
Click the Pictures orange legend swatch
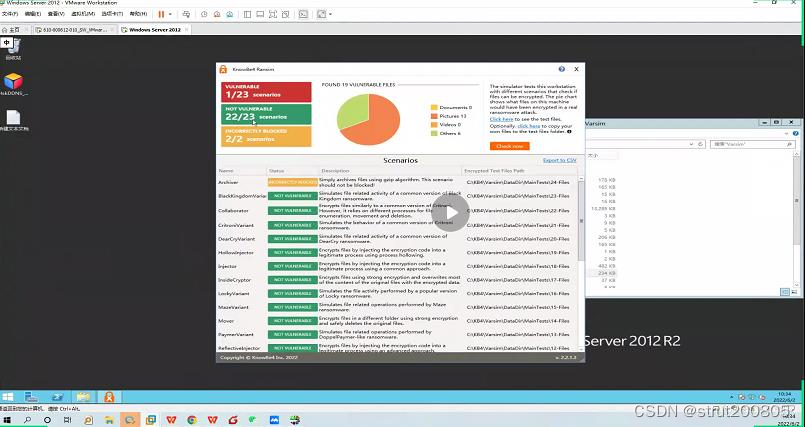coord(434,115)
